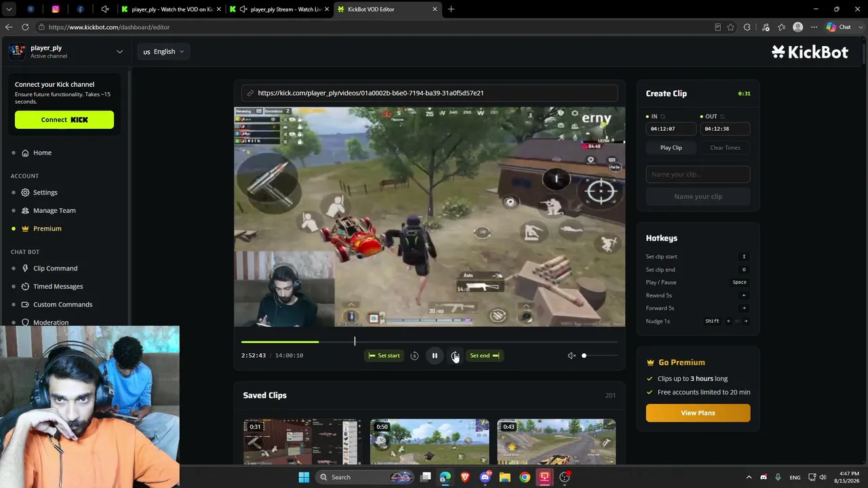Open the 0:43 saved clip thumbnail

(x=556, y=442)
